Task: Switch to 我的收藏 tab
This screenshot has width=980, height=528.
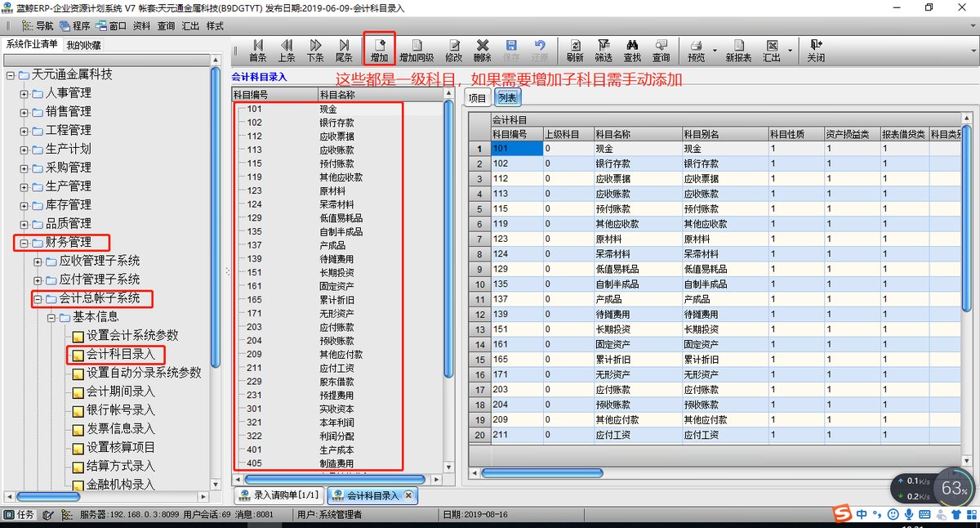Action: [83, 45]
